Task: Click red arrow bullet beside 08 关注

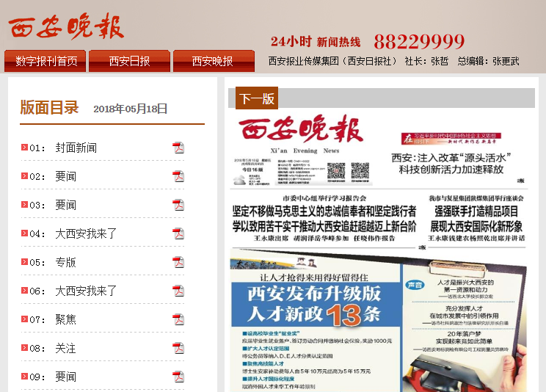Action: coord(24,347)
